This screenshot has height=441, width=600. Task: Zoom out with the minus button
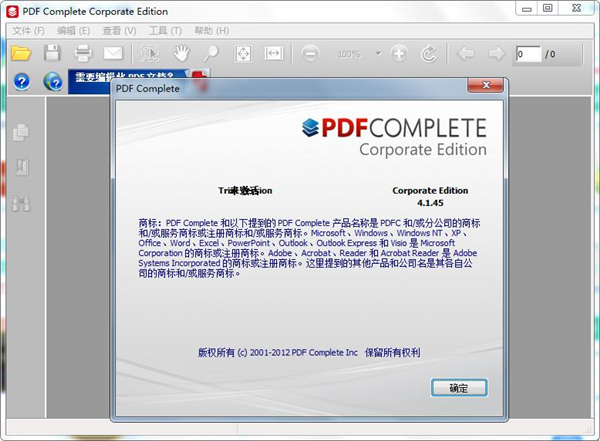tap(310, 54)
